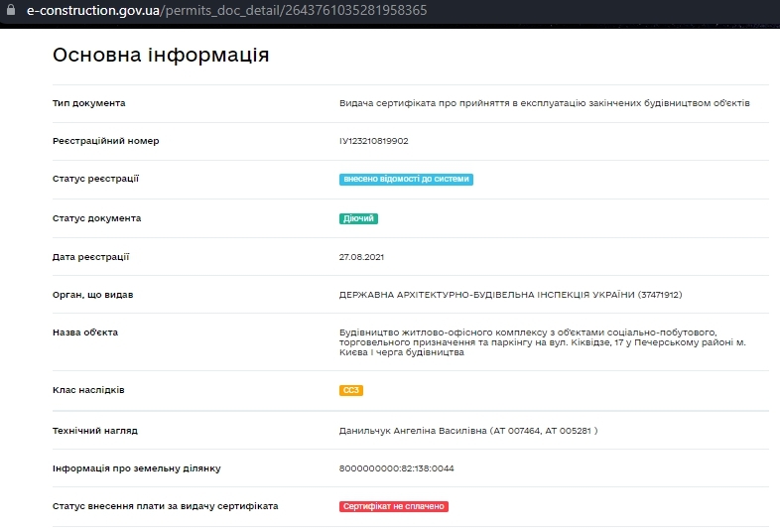Click the 'Реєстраційний номер' label

click(106, 141)
